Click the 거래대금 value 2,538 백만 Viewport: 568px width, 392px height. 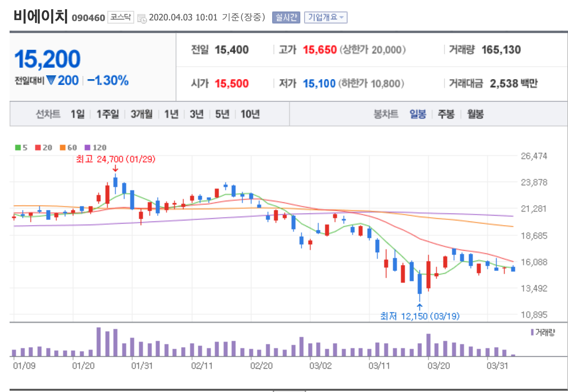coord(514,84)
